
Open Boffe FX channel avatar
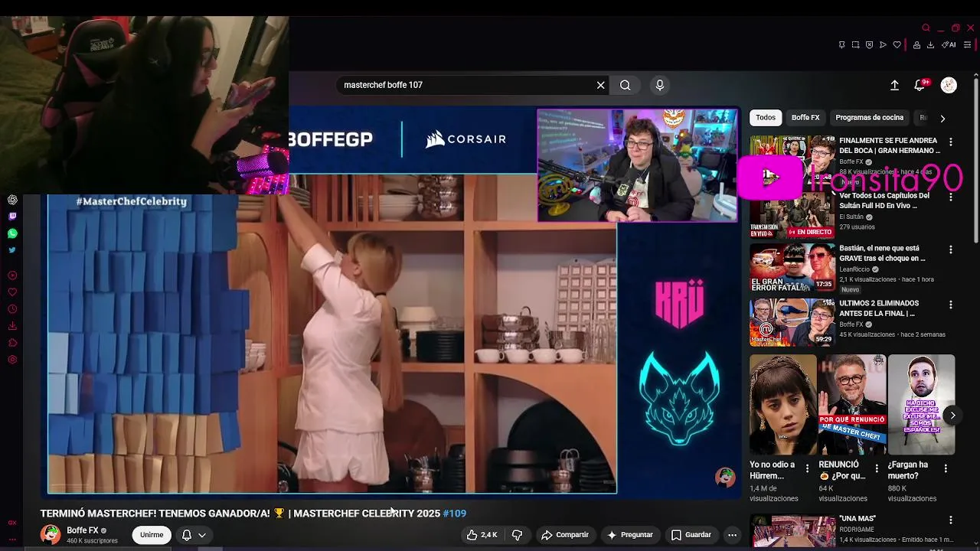pyautogui.click(x=51, y=534)
